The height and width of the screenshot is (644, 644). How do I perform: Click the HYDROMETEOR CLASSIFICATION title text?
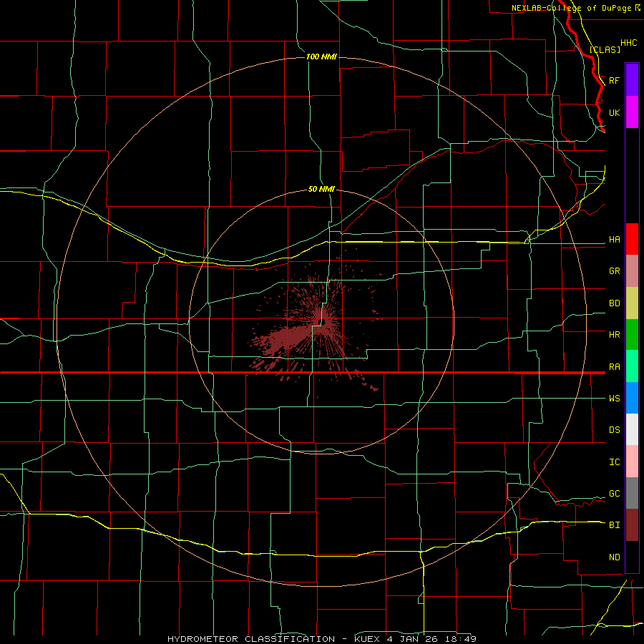coord(253,639)
